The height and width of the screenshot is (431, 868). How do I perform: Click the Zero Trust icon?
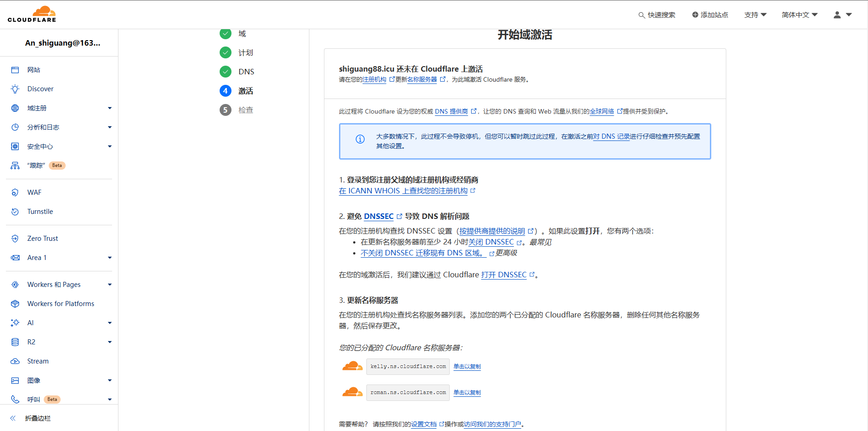[x=15, y=239]
